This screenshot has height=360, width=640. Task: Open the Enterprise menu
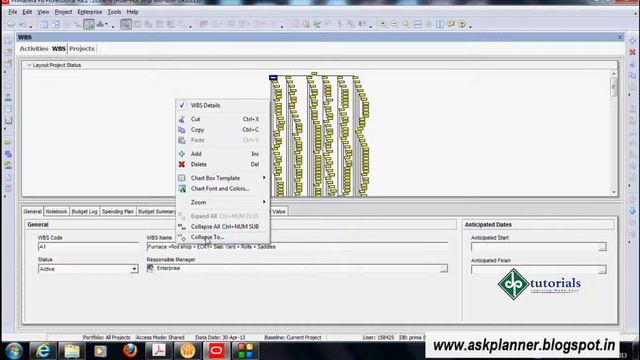click(90, 12)
